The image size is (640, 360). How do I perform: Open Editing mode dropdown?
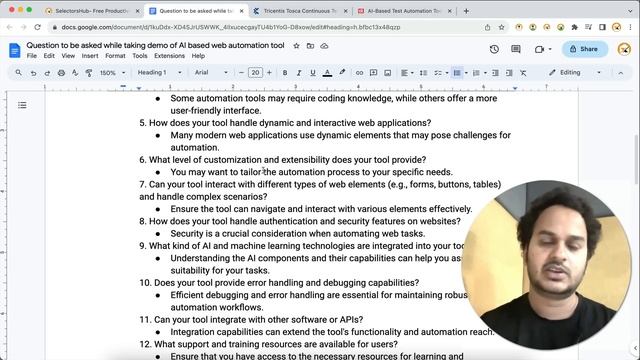[575, 73]
